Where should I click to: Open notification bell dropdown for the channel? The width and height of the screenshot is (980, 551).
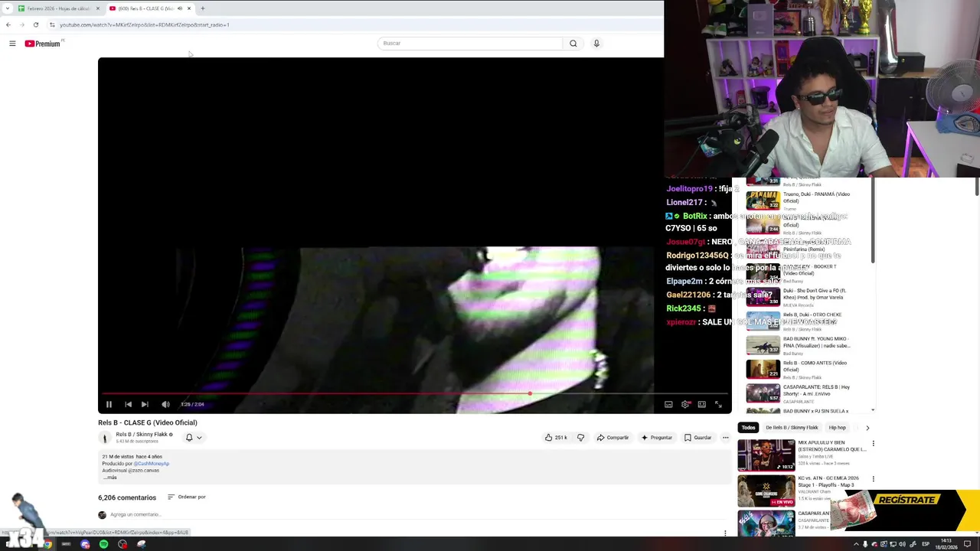[x=194, y=438]
